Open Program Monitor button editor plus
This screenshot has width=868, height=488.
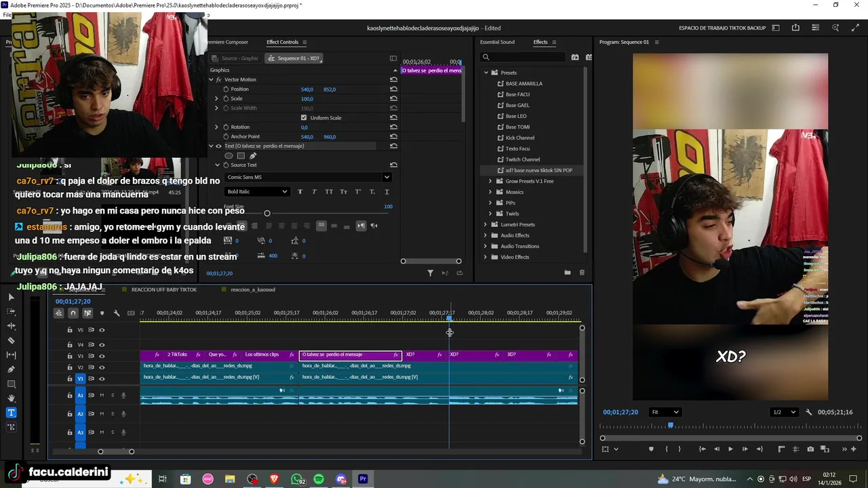pos(854,449)
